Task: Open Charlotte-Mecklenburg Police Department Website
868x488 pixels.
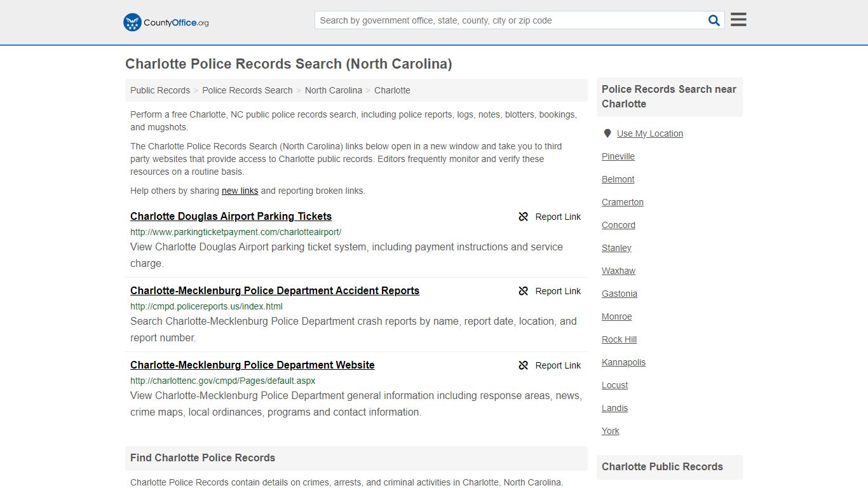Action: tap(252, 365)
